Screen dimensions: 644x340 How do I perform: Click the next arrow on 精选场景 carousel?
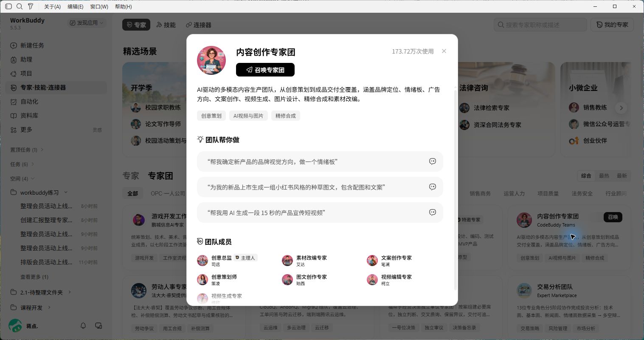621,108
